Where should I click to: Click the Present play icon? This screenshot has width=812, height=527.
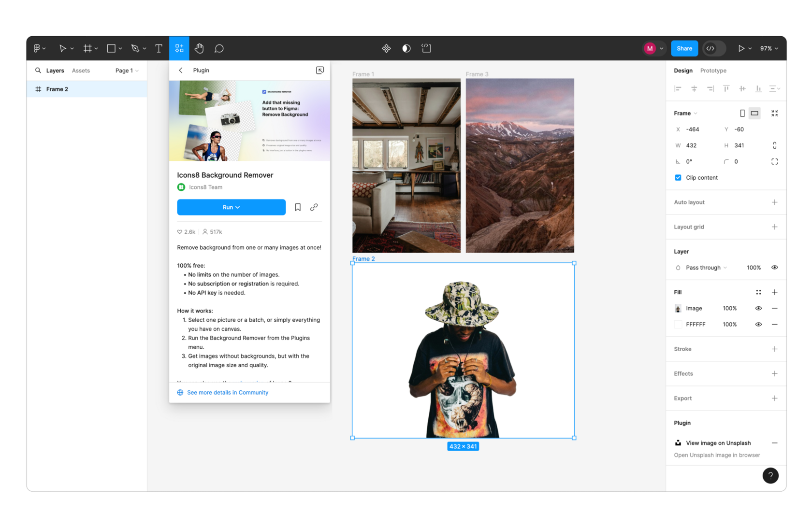[x=741, y=48]
